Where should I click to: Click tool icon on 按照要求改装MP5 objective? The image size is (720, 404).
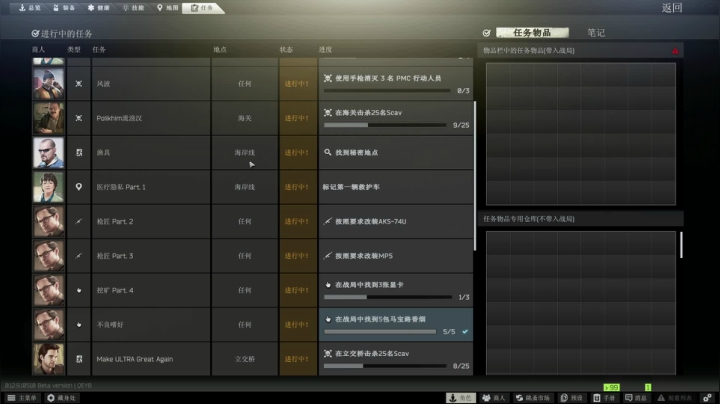pyautogui.click(x=327, y=256)
